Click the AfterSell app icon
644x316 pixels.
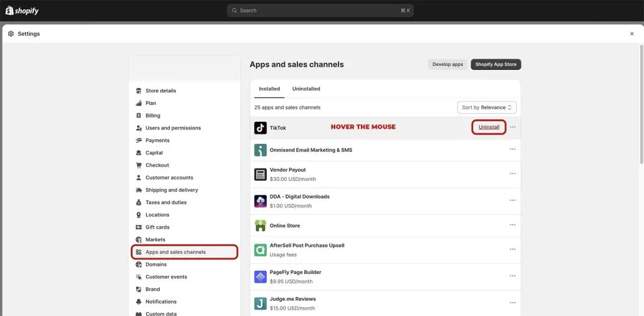[x=260, y=250]
